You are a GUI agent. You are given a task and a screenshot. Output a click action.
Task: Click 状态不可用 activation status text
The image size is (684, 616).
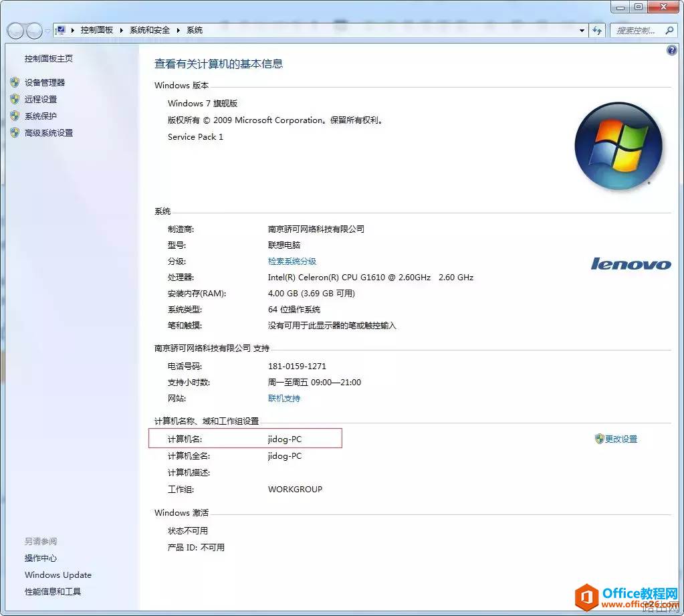[x=188, y=530]
